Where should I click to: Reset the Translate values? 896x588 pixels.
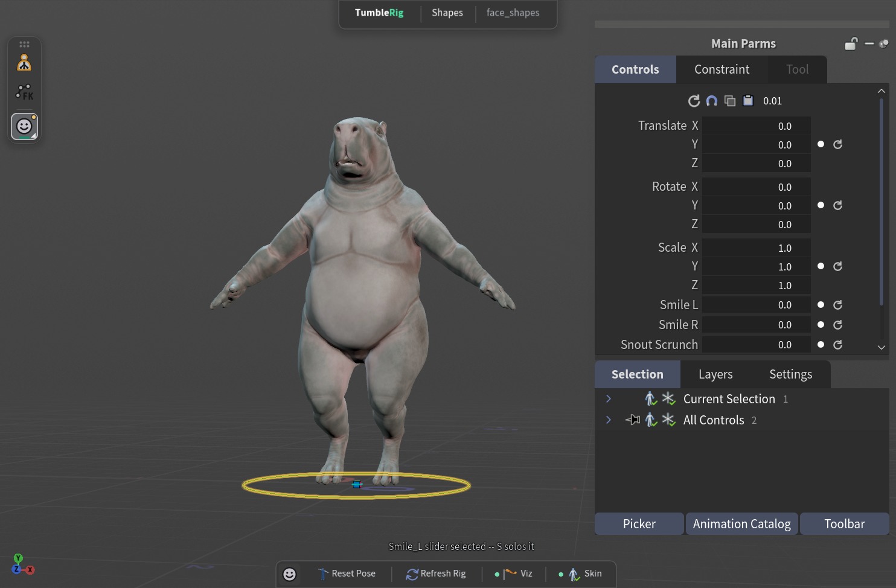[837, 144]
